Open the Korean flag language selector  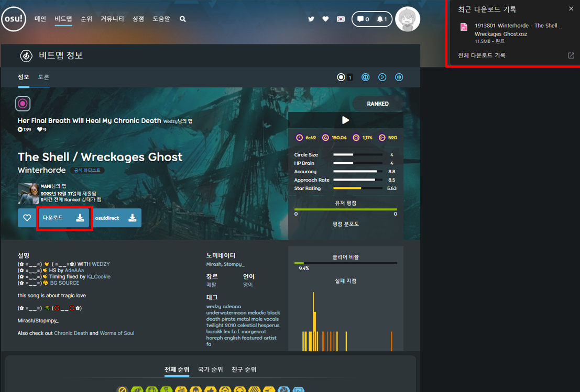click(341, 19)
